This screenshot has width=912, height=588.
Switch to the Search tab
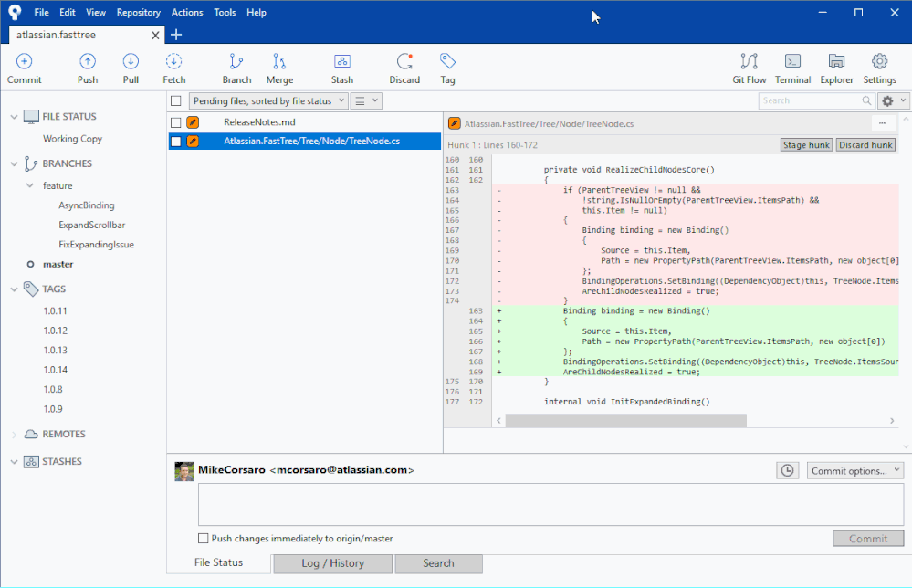click(x=438, y=563)
